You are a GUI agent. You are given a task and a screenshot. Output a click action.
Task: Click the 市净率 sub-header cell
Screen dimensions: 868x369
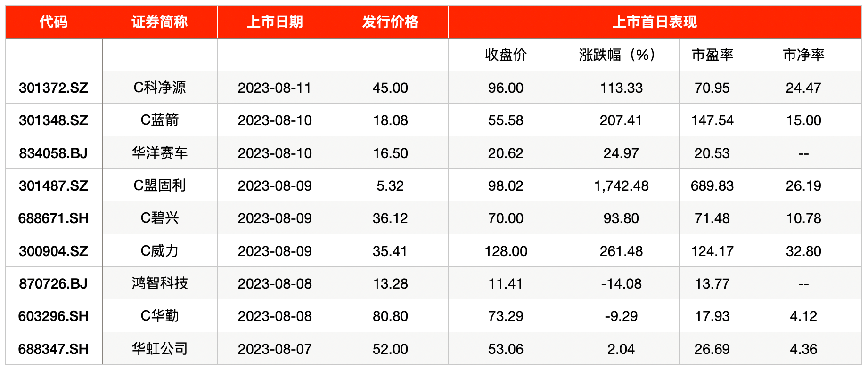point(803,55)
